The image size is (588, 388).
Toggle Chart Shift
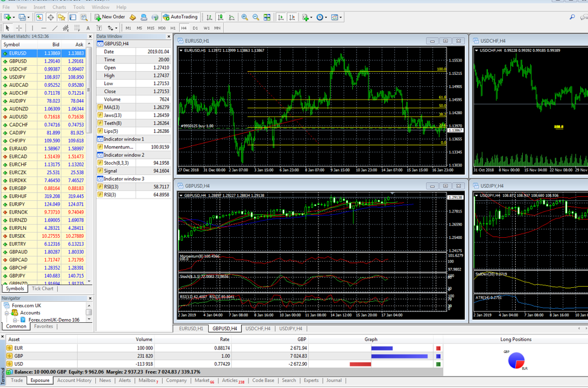tap(292, 17)
